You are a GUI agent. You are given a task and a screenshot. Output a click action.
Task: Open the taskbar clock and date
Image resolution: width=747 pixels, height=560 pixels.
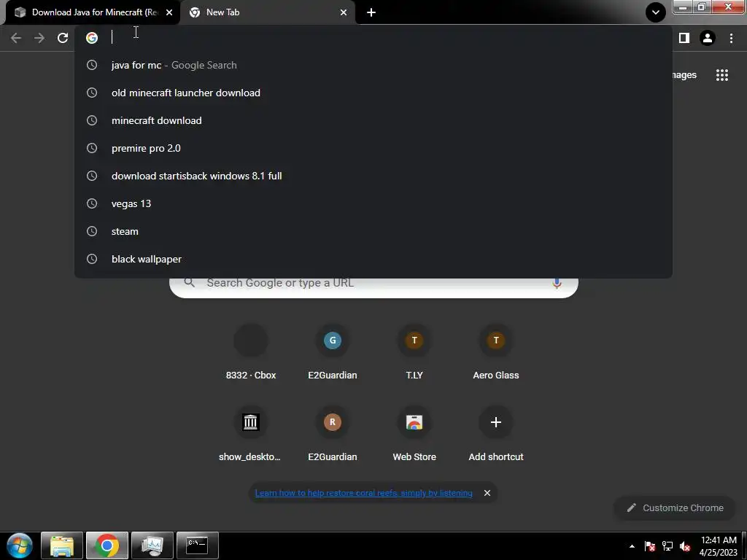pyautogui.click(x=719, y=546)
